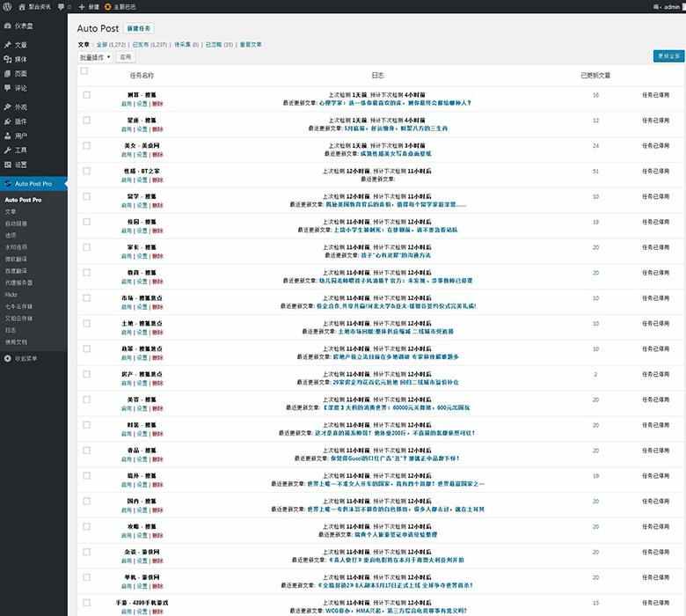Open latest article link in 4399手机游戏 row
The height and width of the screenshot is (616, 686).
coord(397,611)
